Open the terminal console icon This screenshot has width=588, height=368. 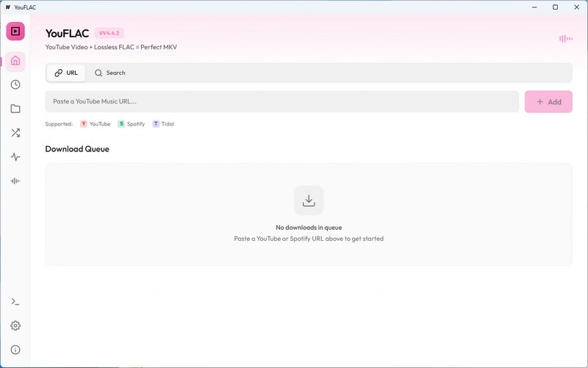(15, 302)
